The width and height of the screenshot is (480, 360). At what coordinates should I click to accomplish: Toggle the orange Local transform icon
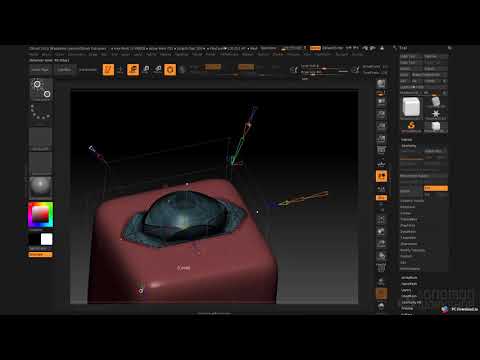(x=382, y=176)
